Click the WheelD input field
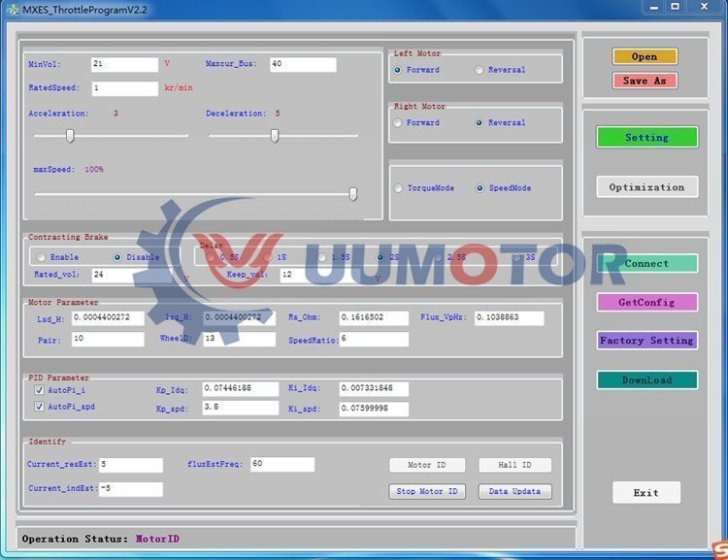Screen dimensions: 728x560 point(240,339)
